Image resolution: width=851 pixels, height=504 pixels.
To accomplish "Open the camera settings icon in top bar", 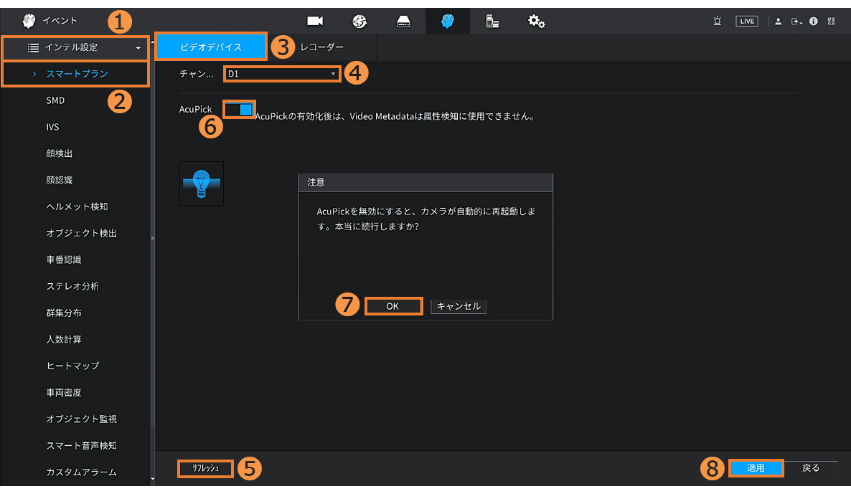I will (x=315, y=21).
